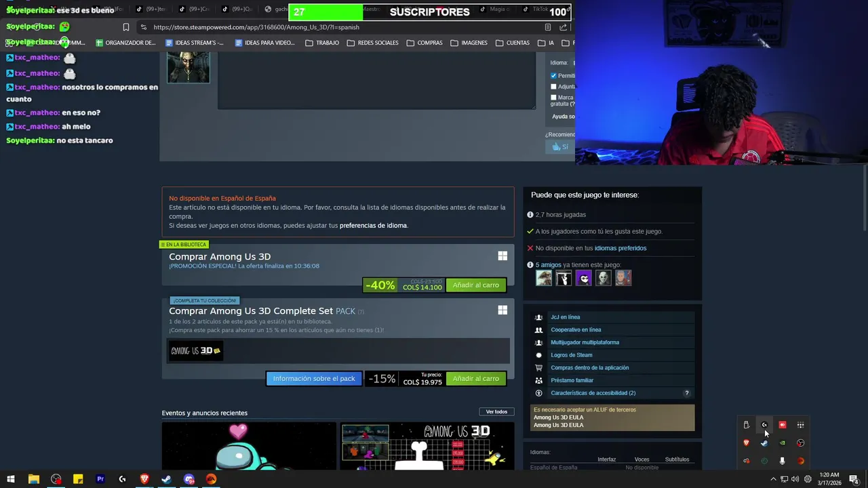This screenshot has height=488, width=868.
Task: Open the IDEAS PARA VIDEO bookmark
Action: [264, 43]
